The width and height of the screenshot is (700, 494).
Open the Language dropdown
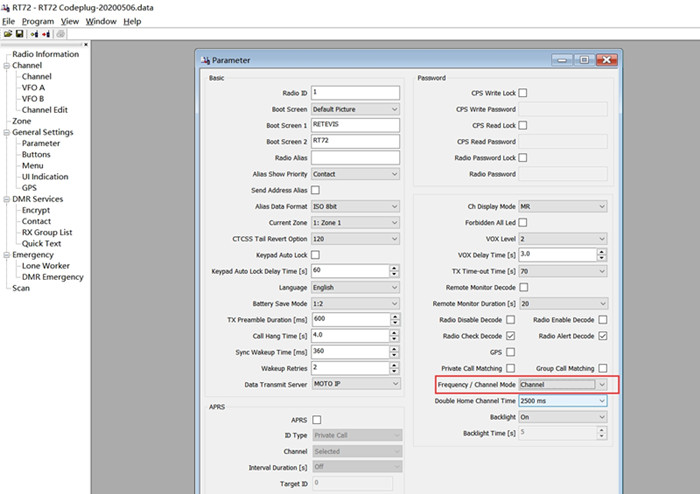(x=355, y=287)
